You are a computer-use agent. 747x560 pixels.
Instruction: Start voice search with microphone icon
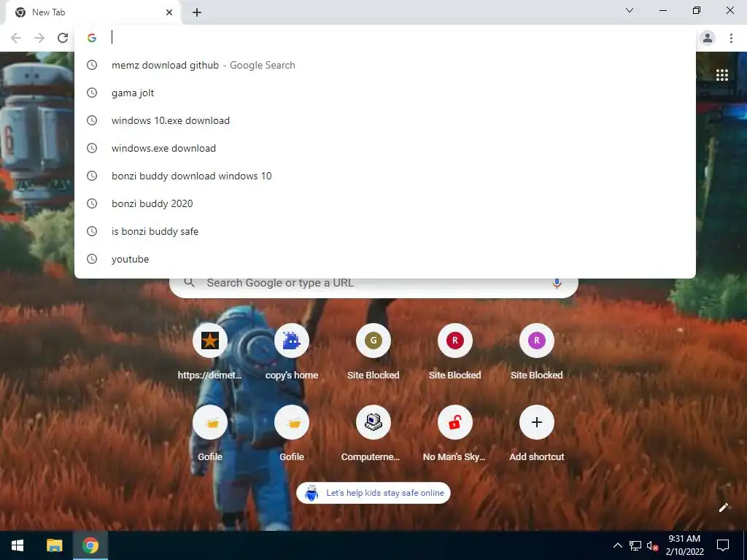(x=557, y=284)
